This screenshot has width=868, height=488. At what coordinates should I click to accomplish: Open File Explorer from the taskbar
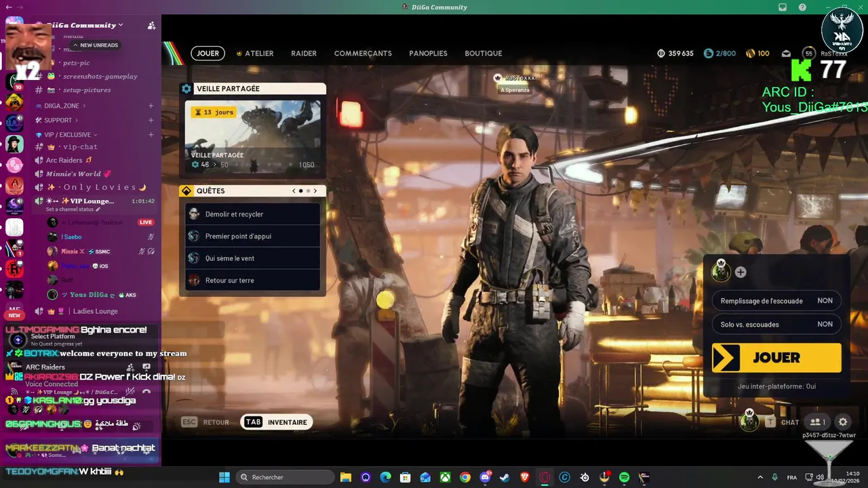pyautogui.click(x=345, y=477)
